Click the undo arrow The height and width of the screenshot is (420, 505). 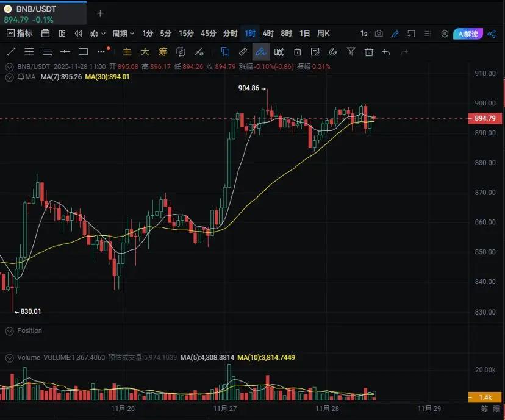tap(387, 52)
